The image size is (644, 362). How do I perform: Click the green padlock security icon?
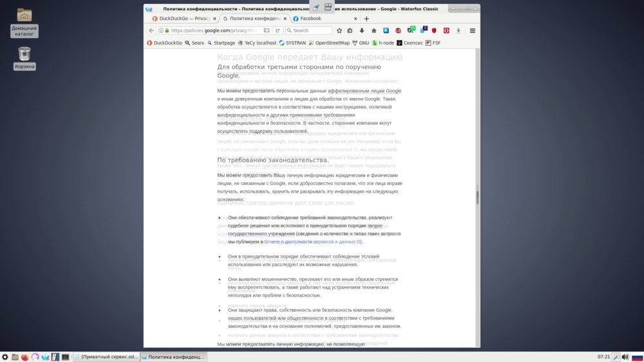(167, 30)
